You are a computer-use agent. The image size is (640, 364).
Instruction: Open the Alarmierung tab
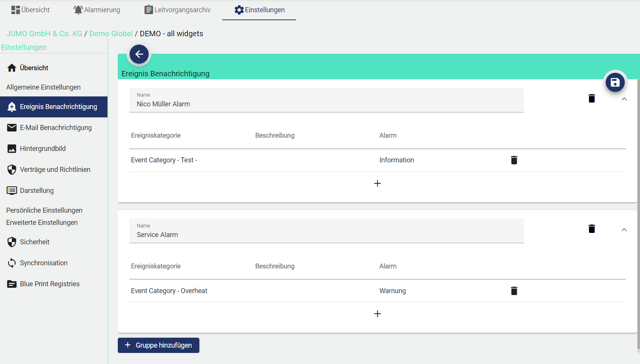coord(97,10)
